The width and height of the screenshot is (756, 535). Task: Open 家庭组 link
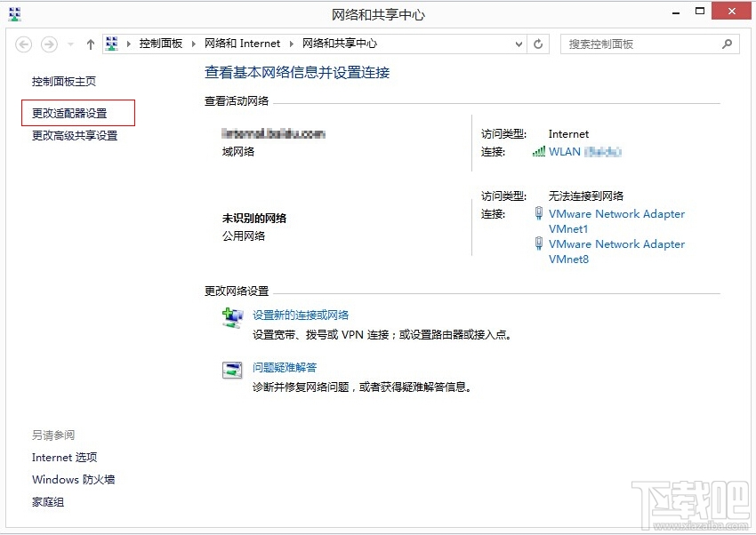click(48, 502)
